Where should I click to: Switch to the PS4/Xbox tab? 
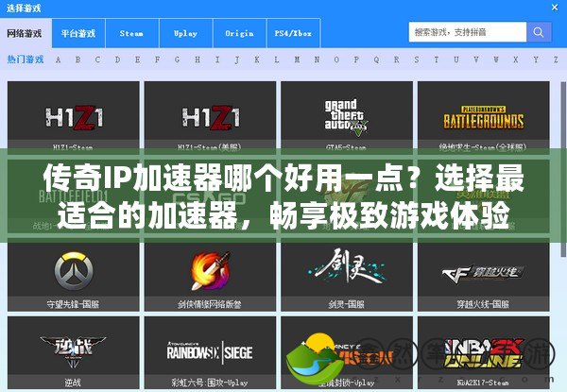click(x=293, y=33)
